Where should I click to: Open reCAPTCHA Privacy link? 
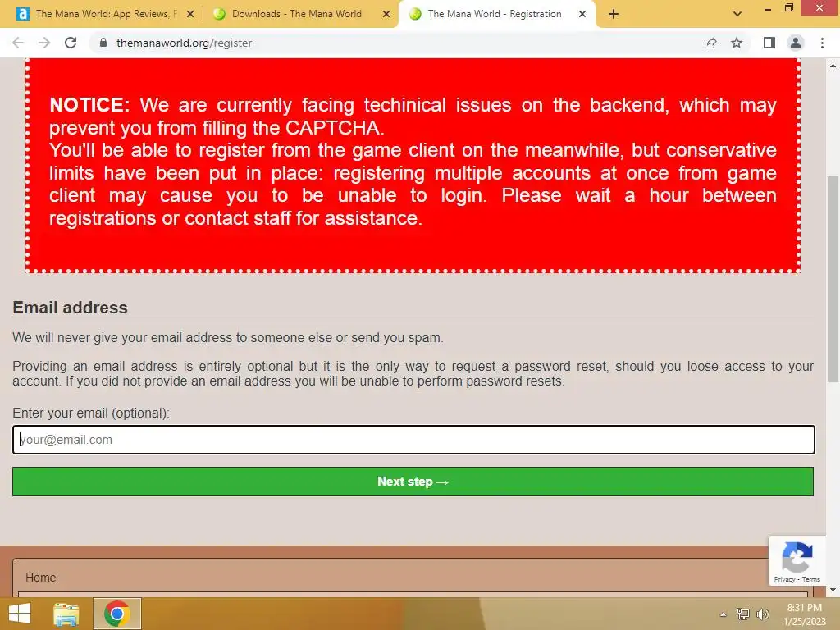point(784,579)
